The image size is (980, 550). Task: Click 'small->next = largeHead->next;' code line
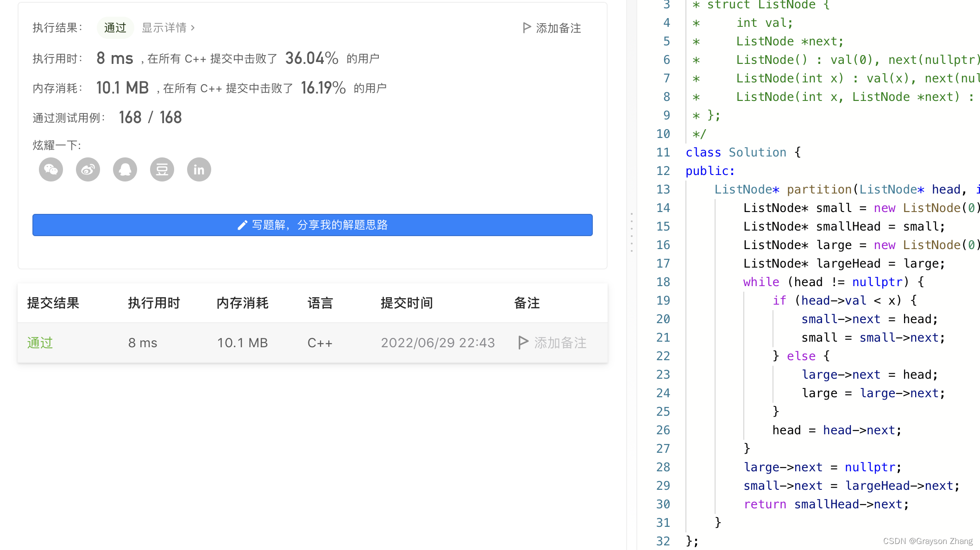pyautogui.click(x=852, y=486)
